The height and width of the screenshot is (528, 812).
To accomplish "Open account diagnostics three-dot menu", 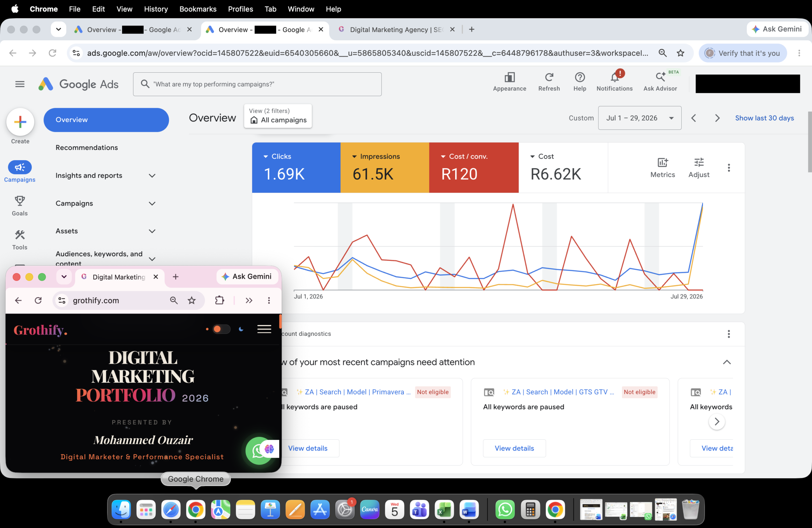I will [x=729, y=334].
